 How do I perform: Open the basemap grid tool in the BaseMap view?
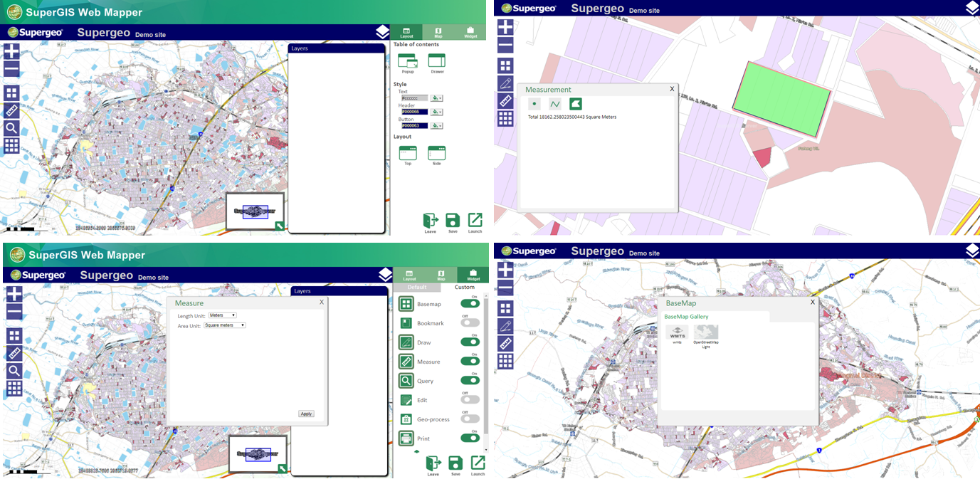pos(505,308)
